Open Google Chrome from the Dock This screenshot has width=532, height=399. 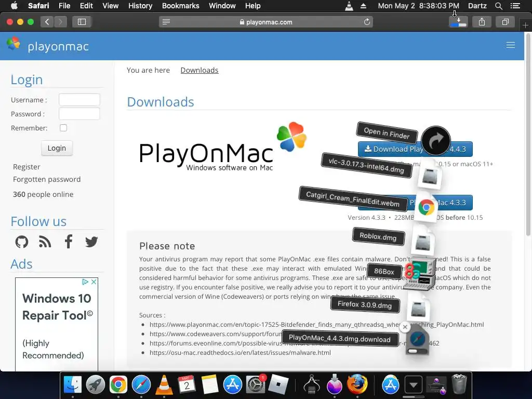tap(118, 385)
